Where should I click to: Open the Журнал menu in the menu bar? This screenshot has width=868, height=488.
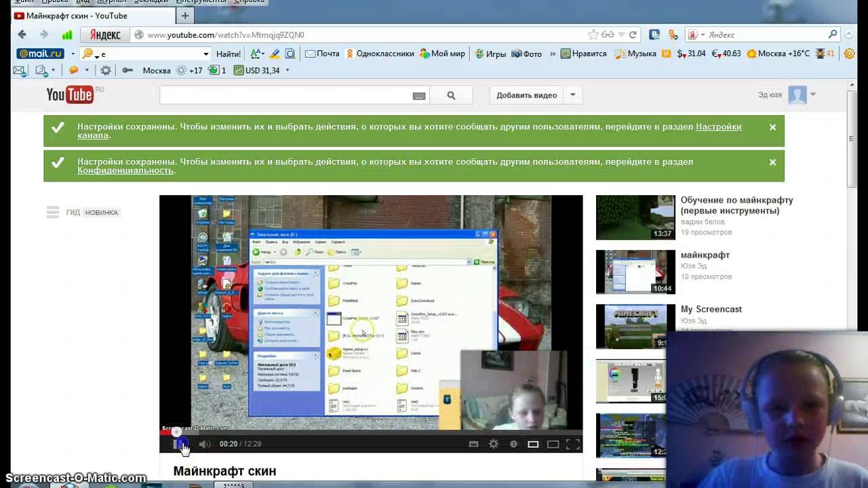111,1
